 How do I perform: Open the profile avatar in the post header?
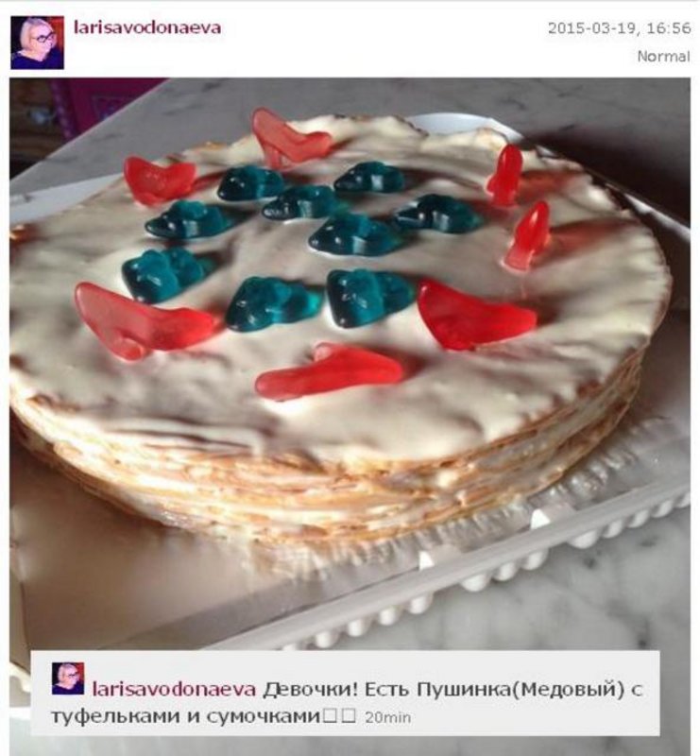coord(37,43)
